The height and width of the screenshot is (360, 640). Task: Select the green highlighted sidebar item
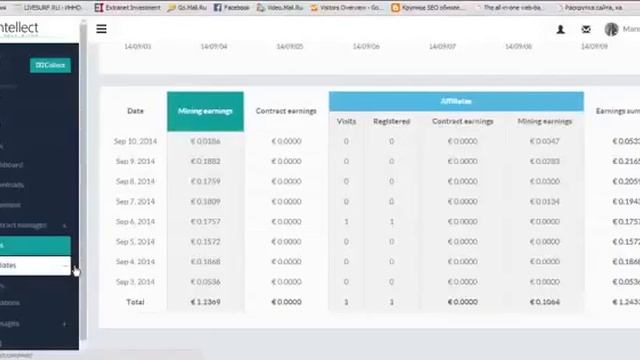35,245
